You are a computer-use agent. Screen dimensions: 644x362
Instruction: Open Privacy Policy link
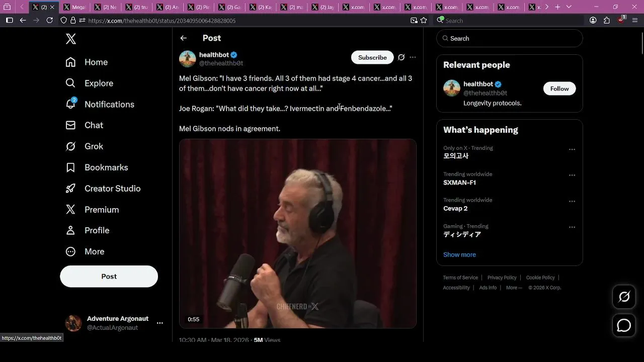[x=502, y=278]
